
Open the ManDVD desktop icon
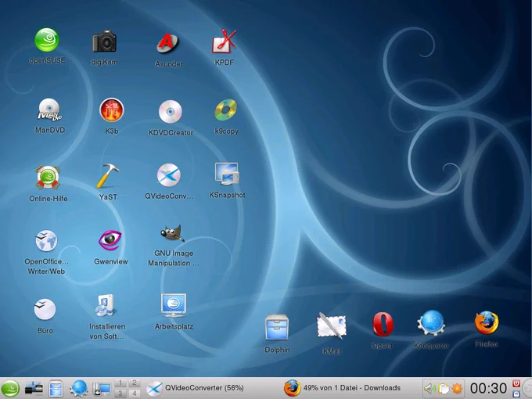click(x=49, y=110)
